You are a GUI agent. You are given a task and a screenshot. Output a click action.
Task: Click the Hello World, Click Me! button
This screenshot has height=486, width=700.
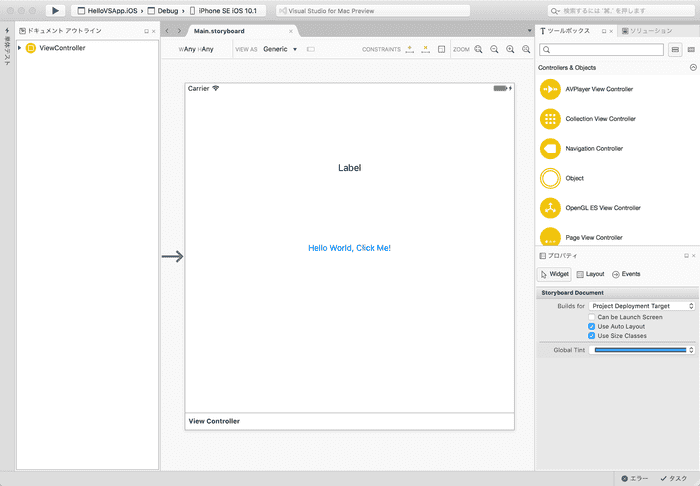tap(349, 248)
